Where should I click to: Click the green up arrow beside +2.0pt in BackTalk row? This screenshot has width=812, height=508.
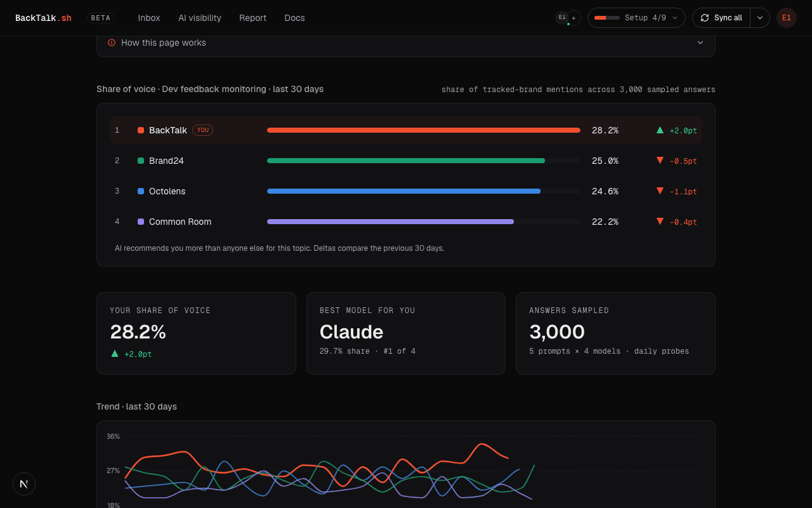(x=660, y=130)
